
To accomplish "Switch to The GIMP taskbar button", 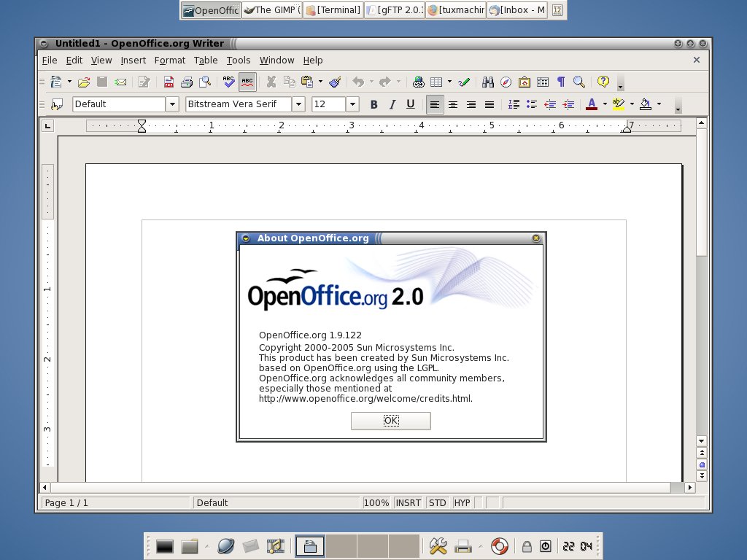I will [272, 10].
